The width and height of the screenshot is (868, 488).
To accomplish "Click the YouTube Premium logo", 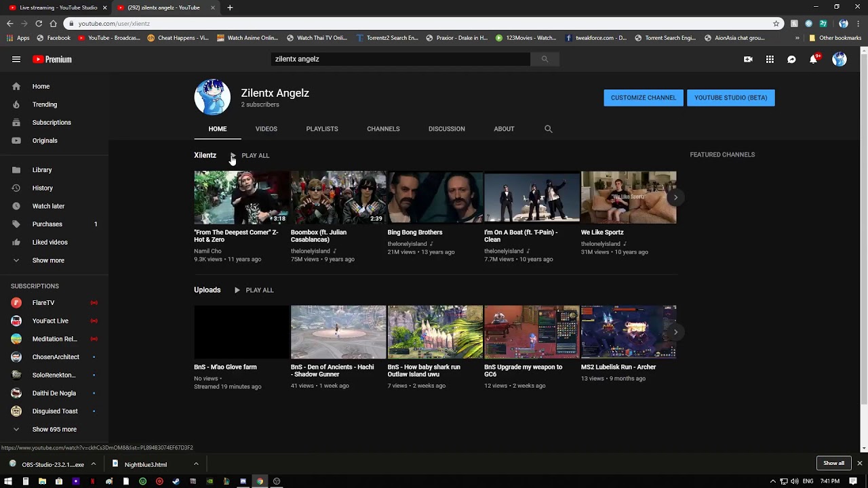I will (x=52, y=59).
